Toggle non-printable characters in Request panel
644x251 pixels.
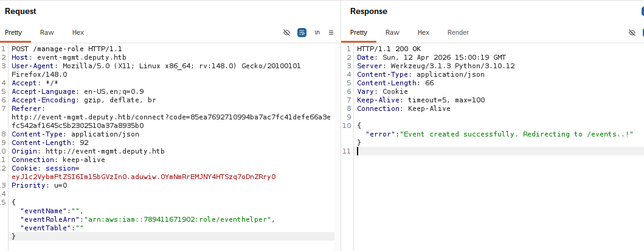(x=286, y=32)
